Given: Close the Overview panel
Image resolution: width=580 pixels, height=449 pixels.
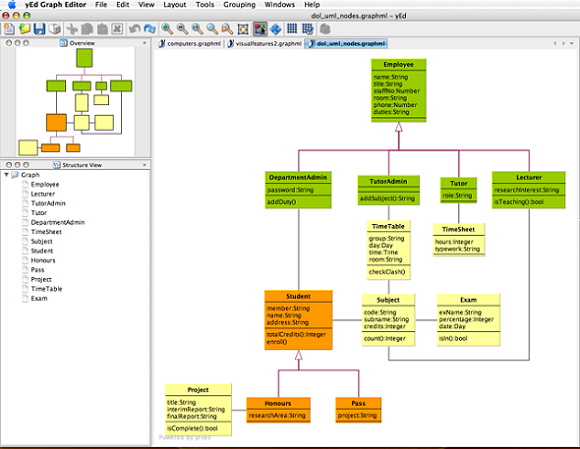Looking at the screenshot, I should 145,43.
